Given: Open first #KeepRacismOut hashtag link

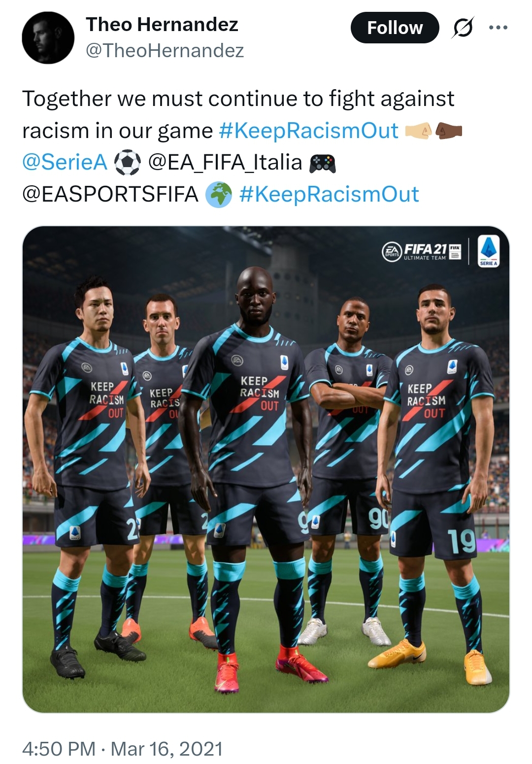Looking at the screenshot, I should click(x=308, y=131).
